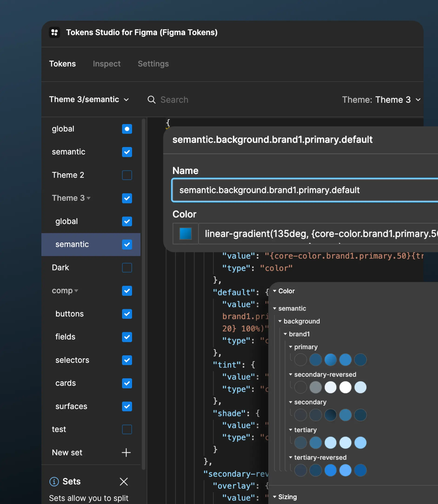Uncheck the Theme 3 folder checkbox
The image size is (438, 504).
pyautogui.click(x=127, y=198)
